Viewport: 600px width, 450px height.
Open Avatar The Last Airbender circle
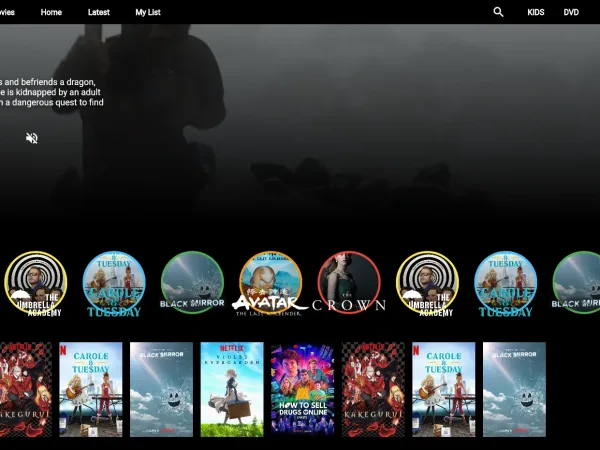tap(271, 283)
